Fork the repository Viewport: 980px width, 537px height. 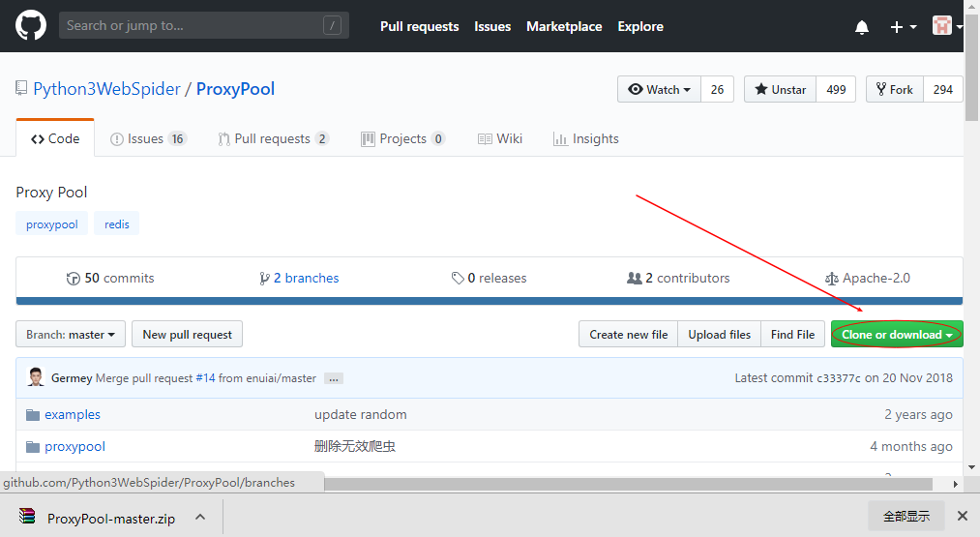pyautogui.click(x=894, y=89)
